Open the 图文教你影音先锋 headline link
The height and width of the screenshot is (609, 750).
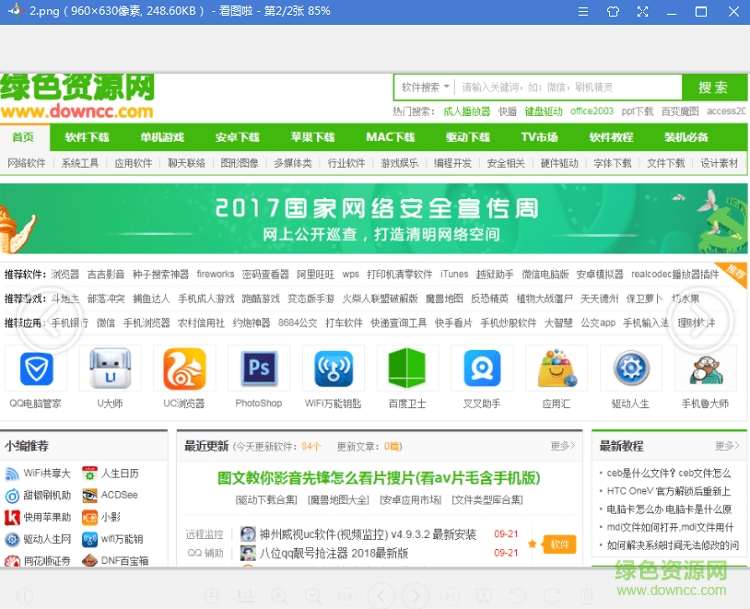point(379,478)
